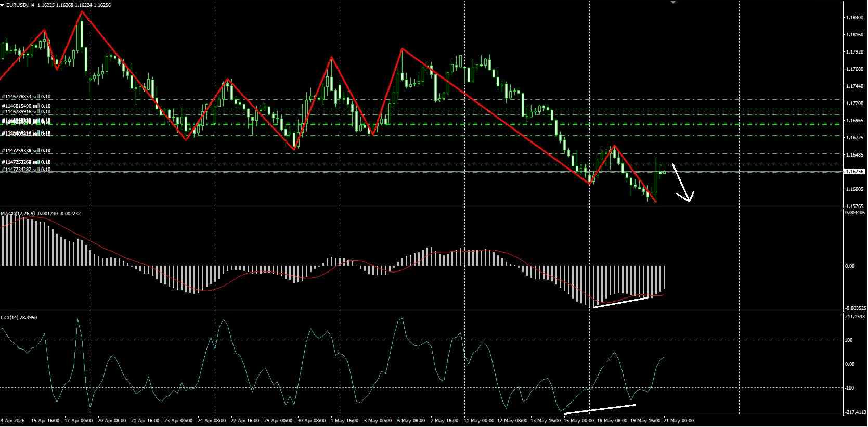The width and height of the screenshot is (868, 427).
Task: Click the CCI scale value 211.1548
Action: click(856, 316)
